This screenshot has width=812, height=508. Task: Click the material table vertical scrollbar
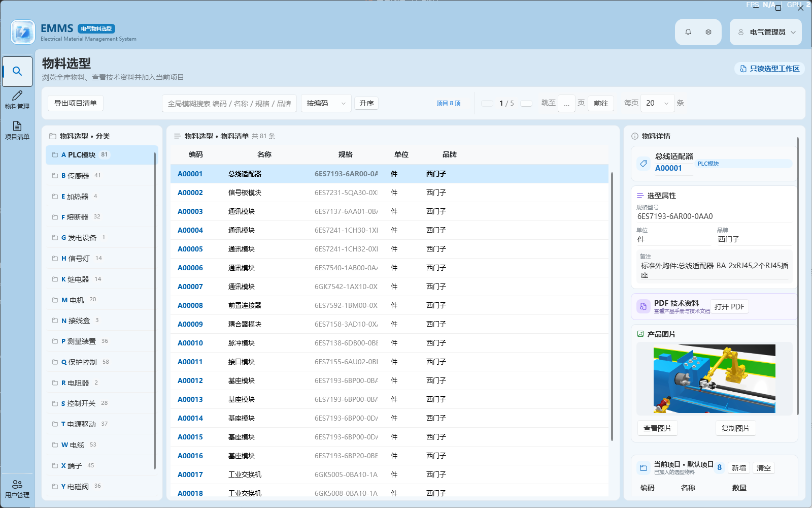[x=612, y=307]
